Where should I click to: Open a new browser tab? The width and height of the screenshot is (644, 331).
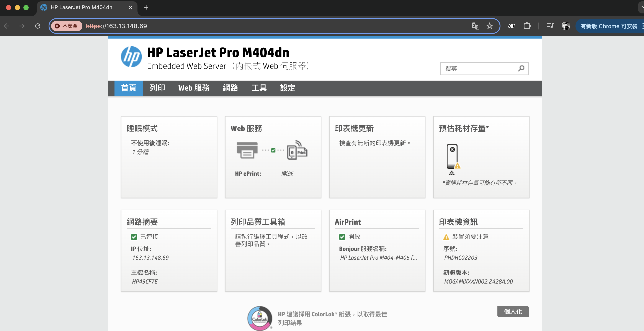pos(146,8)
